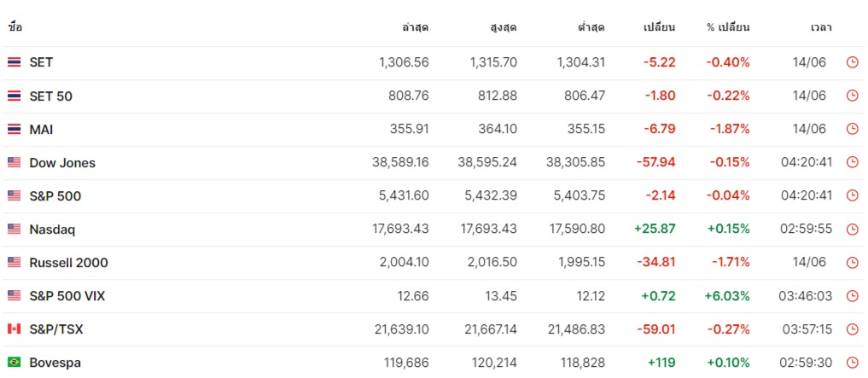This screenshot has width=868, height=378.
Task: Sort by สูงสุด column header
Action: tap(504, 27)
